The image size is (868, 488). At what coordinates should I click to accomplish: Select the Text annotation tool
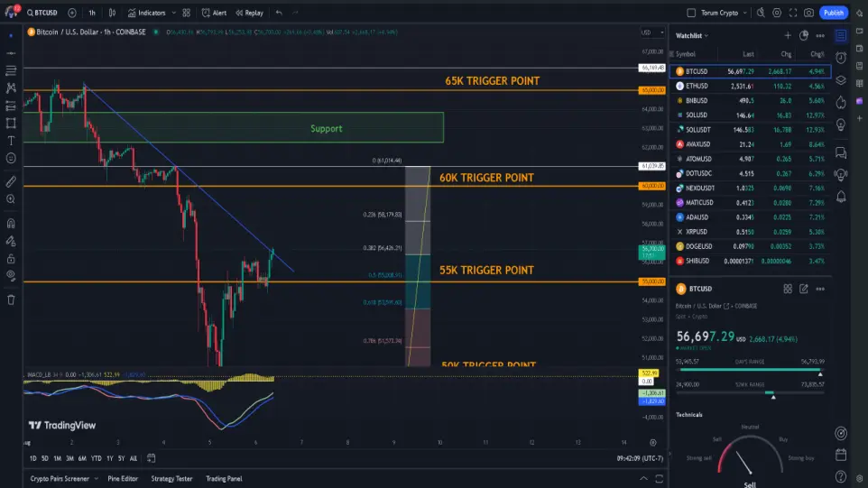(11, 141)
